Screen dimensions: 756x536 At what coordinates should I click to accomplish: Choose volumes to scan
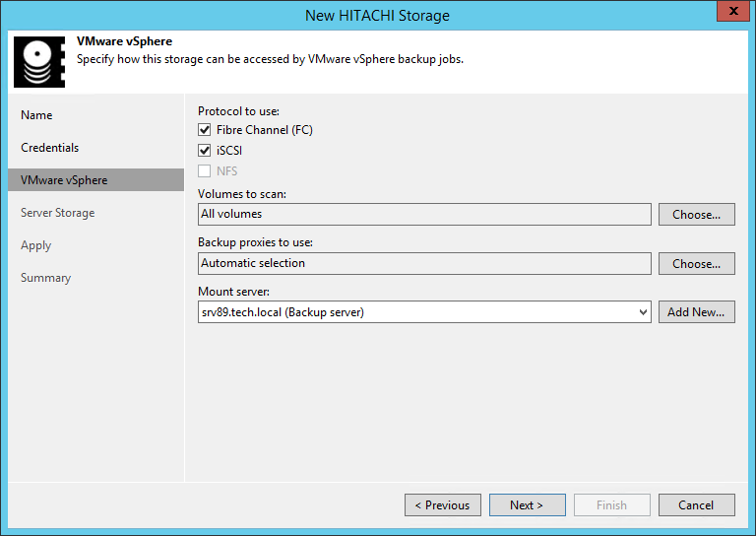696,214
